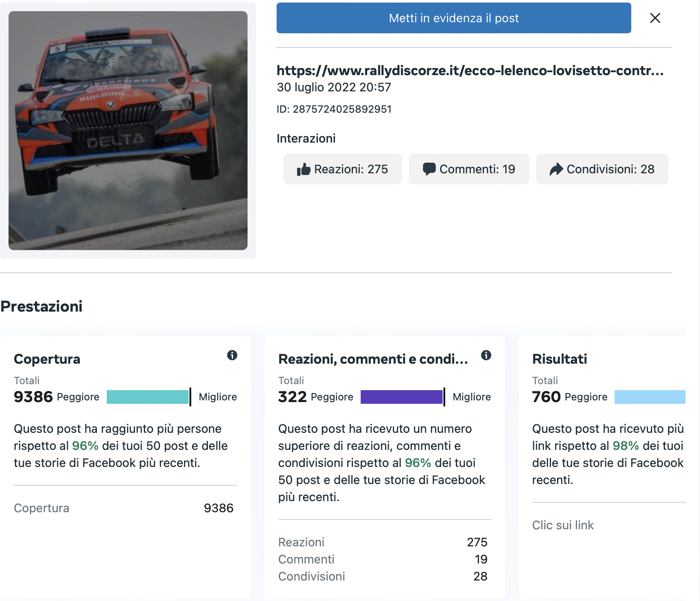The image size is (700, 601).
Task: Click the Condivisioni share arrow icon
Action: tap(556, 169)
